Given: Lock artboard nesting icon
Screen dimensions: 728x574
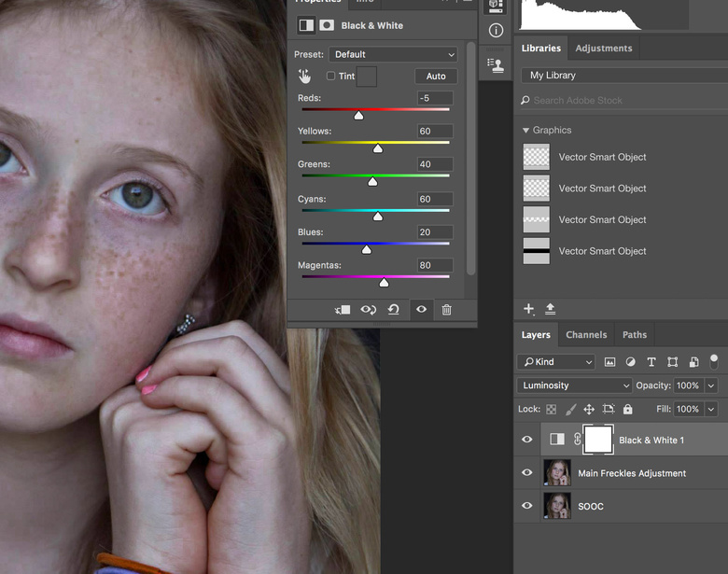Looking at the screenshot, I should (609, 409).
